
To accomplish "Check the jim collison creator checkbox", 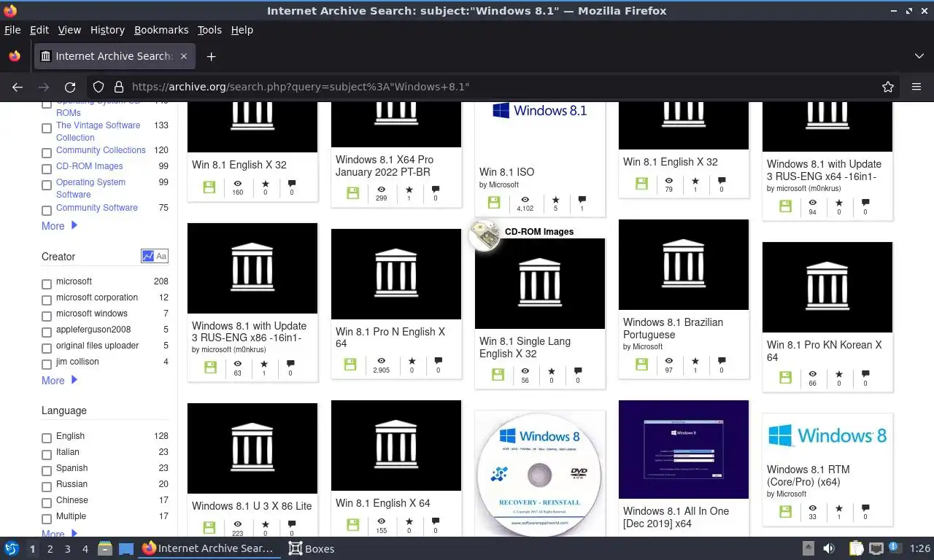I will 47,365.
